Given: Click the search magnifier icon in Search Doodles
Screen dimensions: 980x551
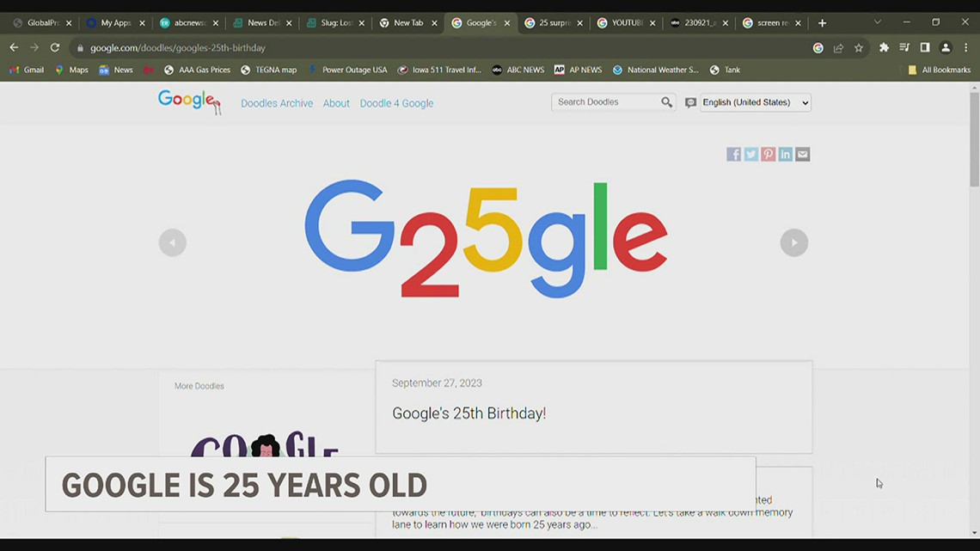Looking at the screenshot, I should (666, 101).
